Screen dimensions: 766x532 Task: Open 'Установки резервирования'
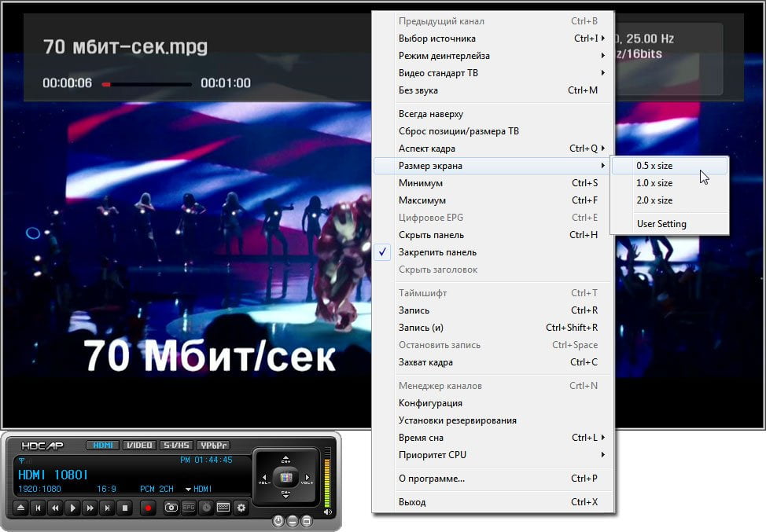click(x=493, y=420)
